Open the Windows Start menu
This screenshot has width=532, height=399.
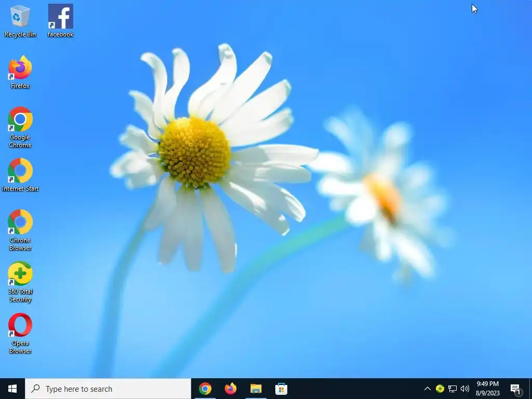tap(12, 389)
